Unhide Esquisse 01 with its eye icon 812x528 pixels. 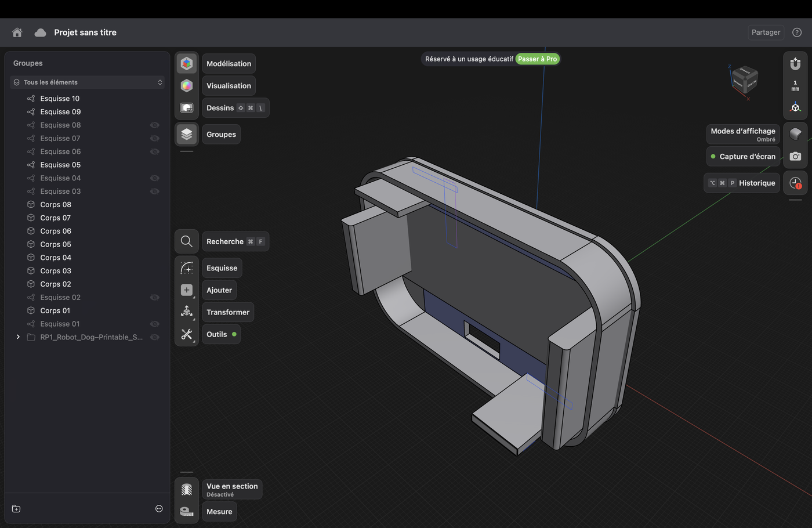(x=154, y=324)
